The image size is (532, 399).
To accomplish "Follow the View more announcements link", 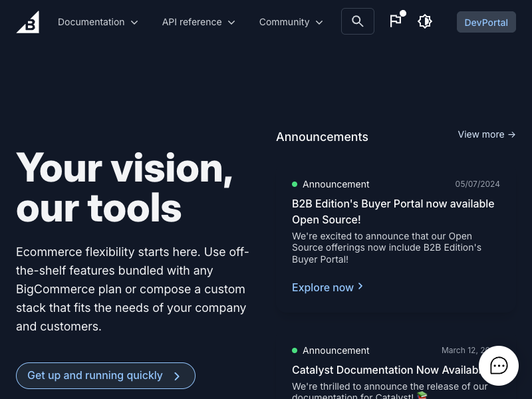I will point(487,134).
